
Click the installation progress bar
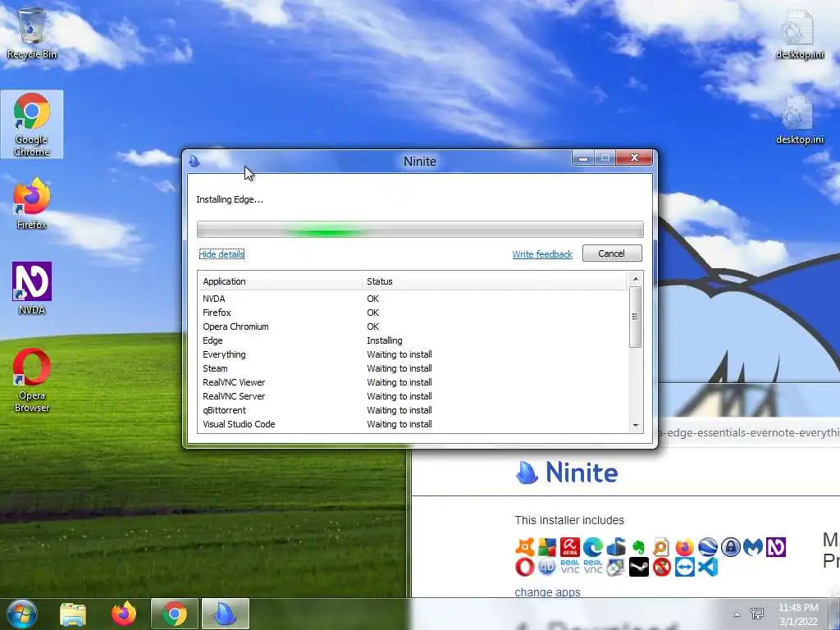(420, 230)
